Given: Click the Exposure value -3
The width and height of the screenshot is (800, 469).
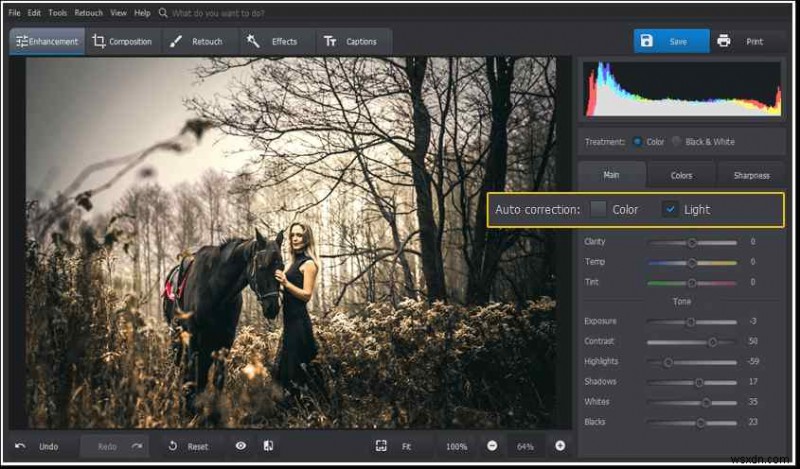Looking at the screenshot, I should tap(753, 321).
